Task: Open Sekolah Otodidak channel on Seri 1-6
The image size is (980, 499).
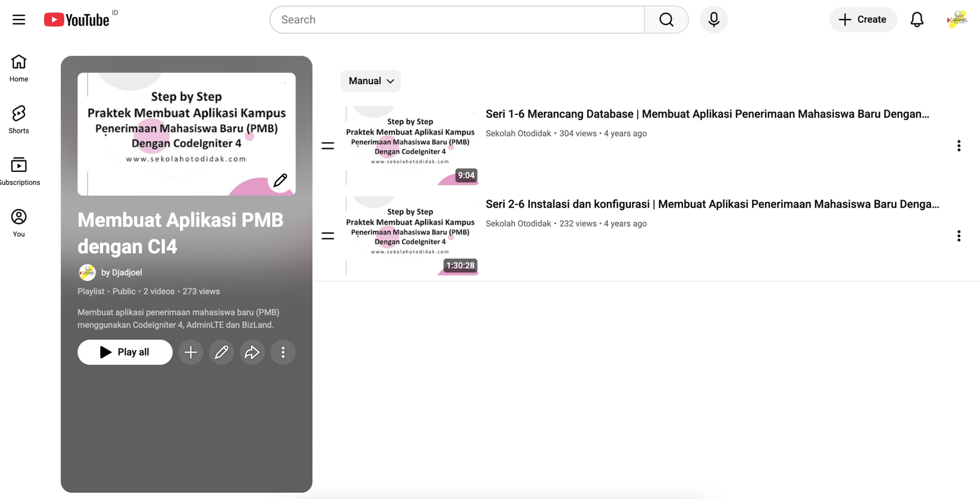Action: pos(518,133)
